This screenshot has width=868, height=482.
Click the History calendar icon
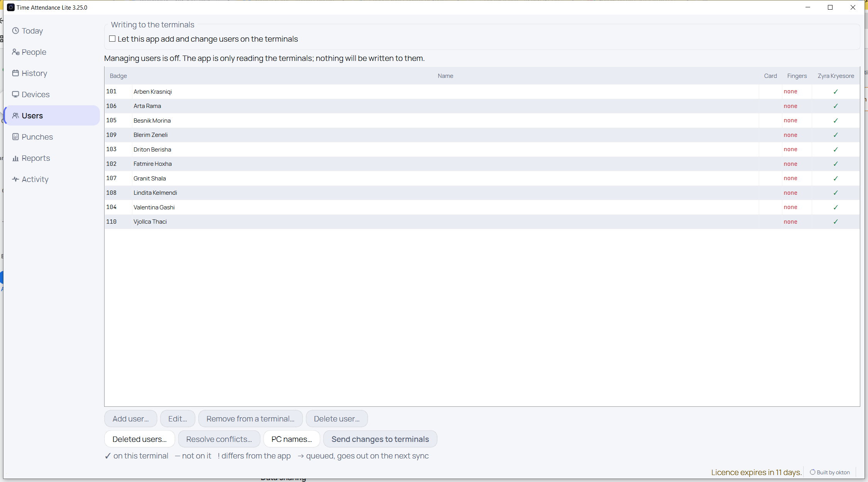coord(15,73)
